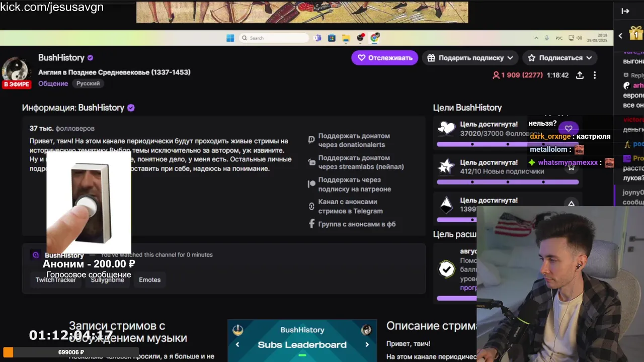This screenshot has height=362, width=644.
Task: Open the Chrome taskbar icon
Action: [x=374, y=38]
